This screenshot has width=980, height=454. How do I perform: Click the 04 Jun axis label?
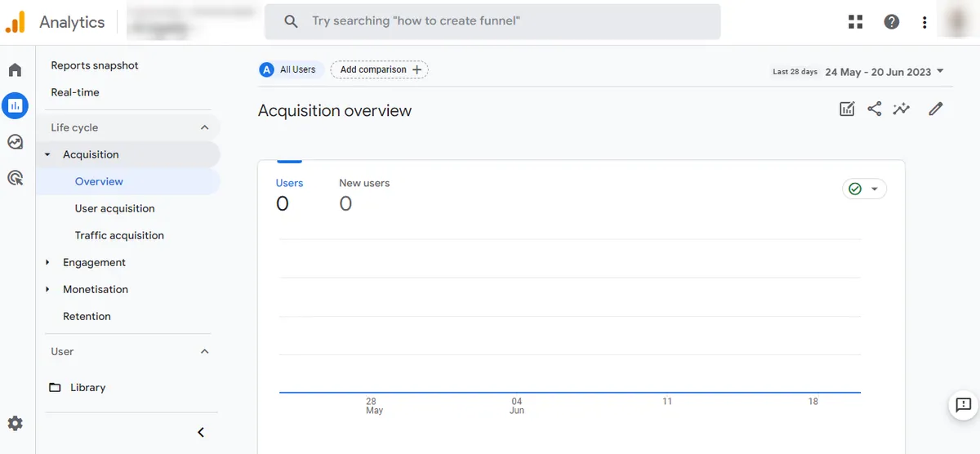[517, 406]
